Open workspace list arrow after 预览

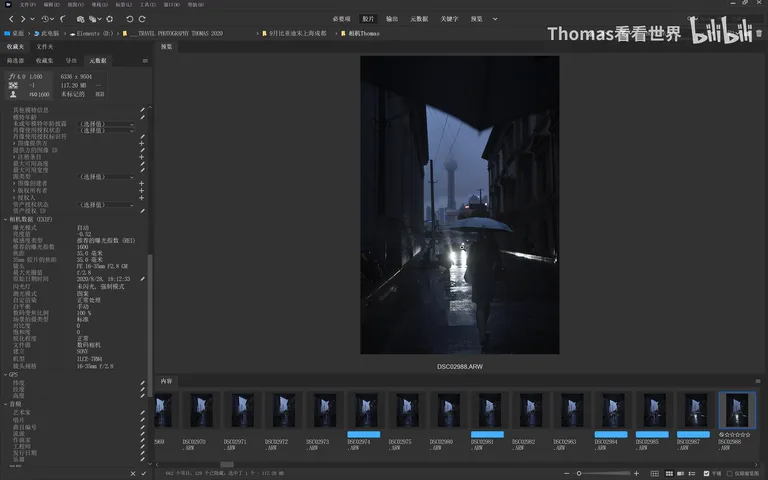click(495, 19)
